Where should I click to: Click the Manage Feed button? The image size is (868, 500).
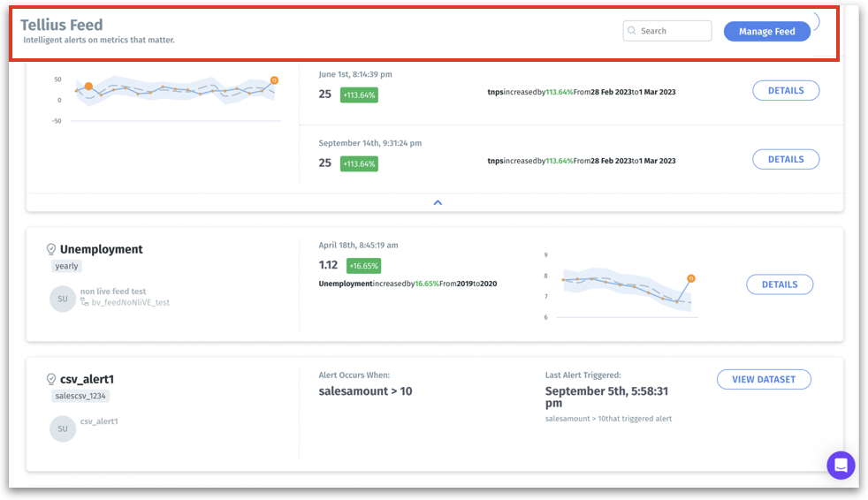click(x=766, y=31)
